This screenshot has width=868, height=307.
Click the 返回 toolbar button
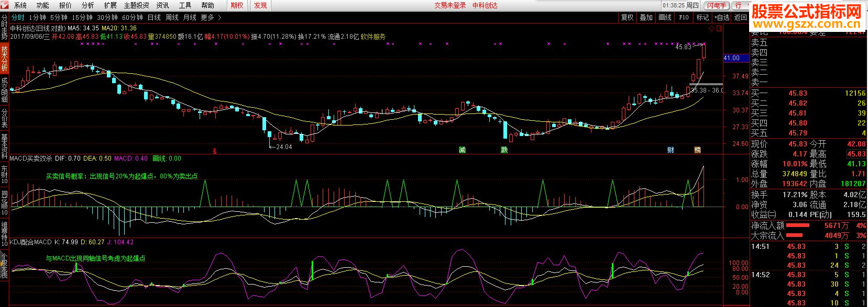point(740,17)
